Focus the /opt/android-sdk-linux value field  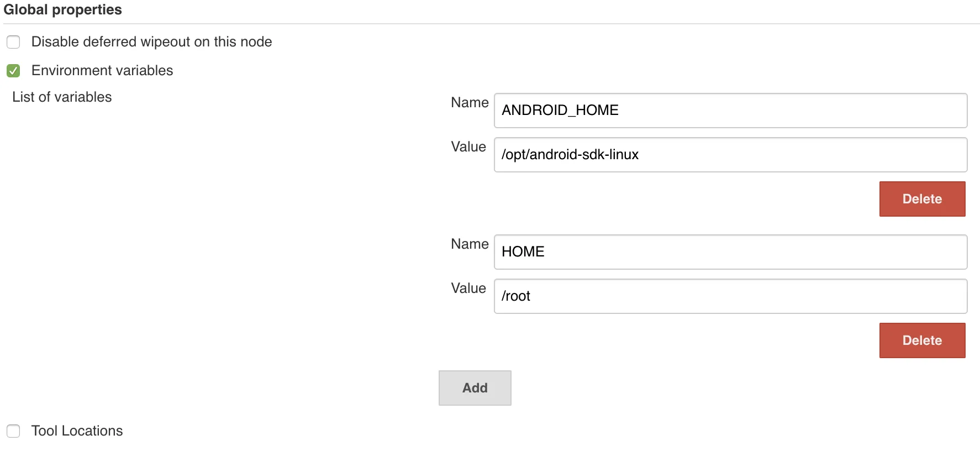click(730, 155)
